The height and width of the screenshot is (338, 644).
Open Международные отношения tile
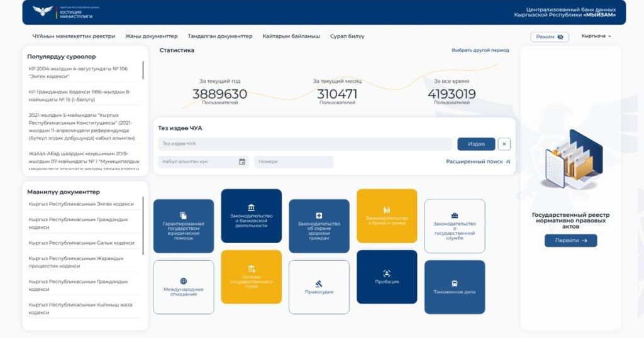184,287
